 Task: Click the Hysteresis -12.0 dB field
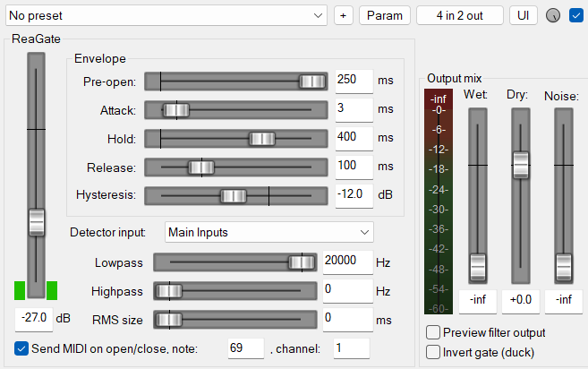354,195
